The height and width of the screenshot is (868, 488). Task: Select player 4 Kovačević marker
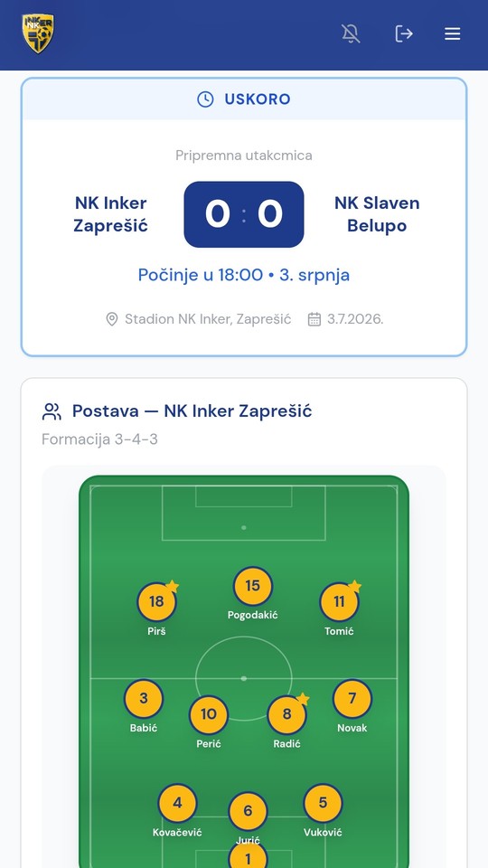(x=177, y=803)
